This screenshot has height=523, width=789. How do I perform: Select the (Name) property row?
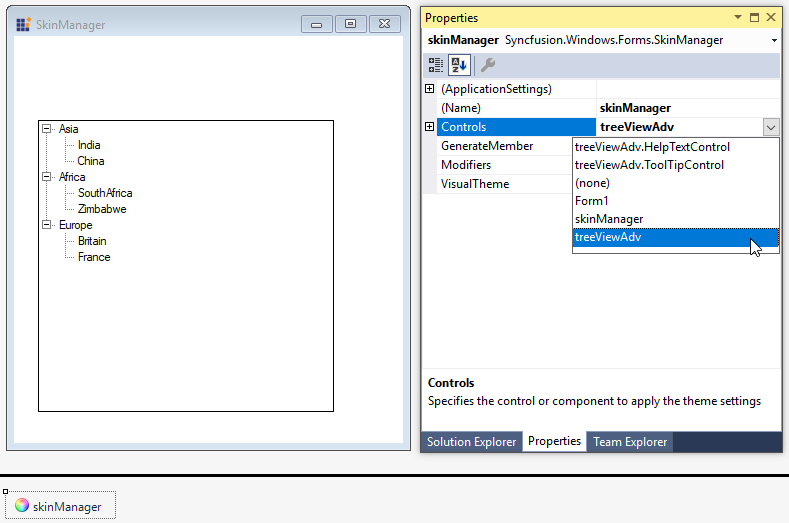coord(516,108)
